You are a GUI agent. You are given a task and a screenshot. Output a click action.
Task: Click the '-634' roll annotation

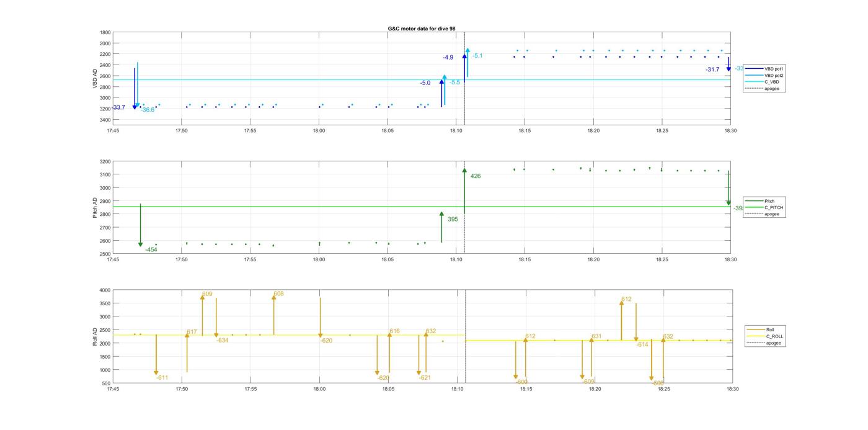click(x=223, y=341)
